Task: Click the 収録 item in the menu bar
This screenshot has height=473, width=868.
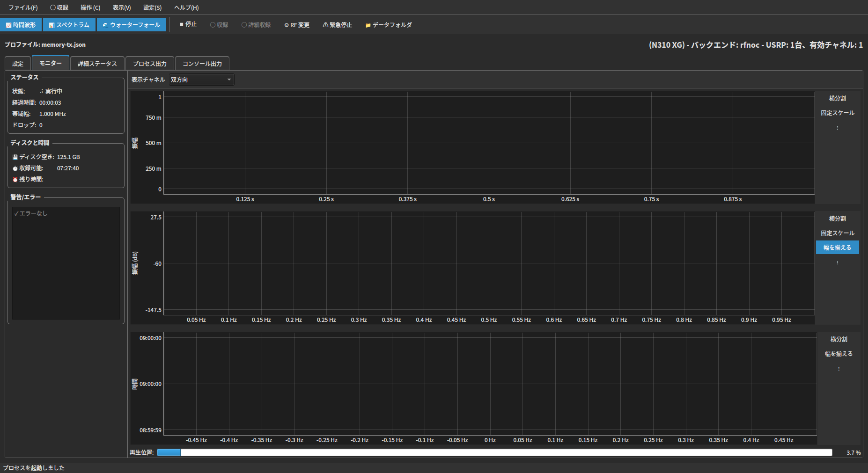Action: point(59,7)
